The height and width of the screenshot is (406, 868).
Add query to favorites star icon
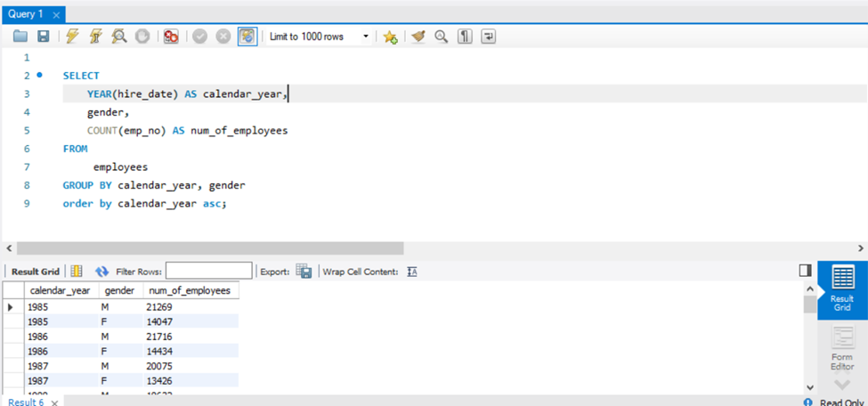390,37
